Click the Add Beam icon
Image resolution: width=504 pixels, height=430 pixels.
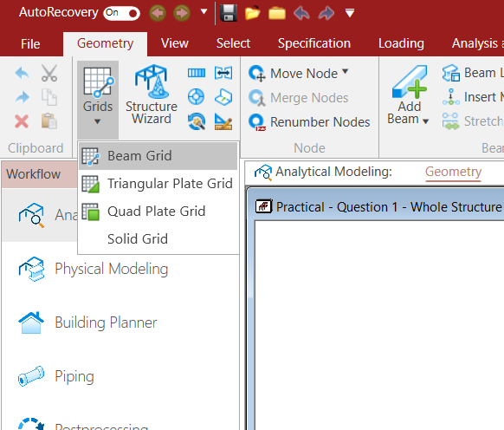410,81
